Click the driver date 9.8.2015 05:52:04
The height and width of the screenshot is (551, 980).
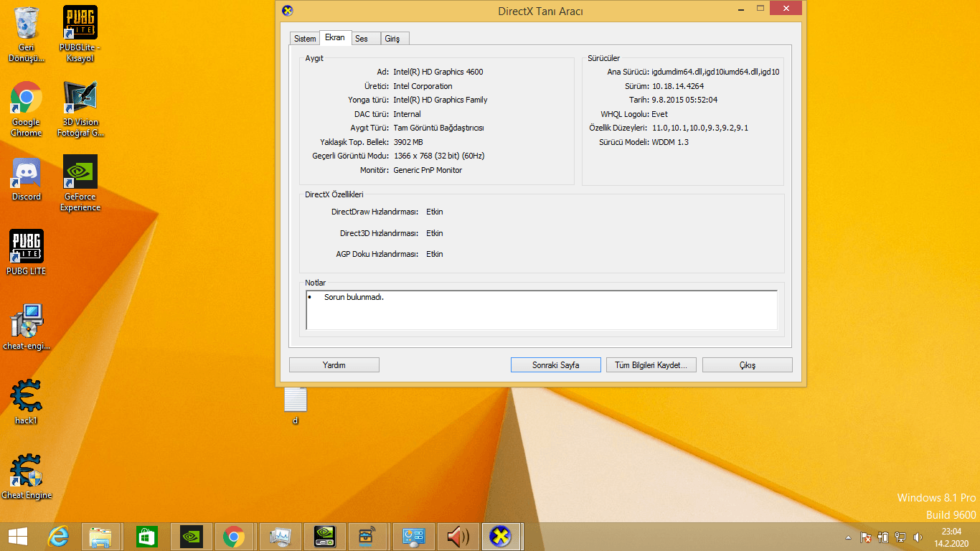point(684,100)
